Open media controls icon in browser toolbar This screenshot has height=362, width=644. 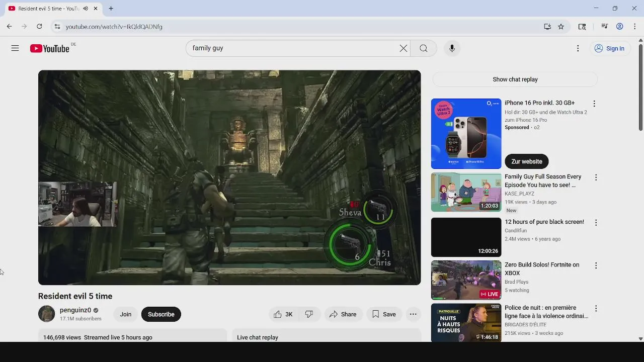605,27
